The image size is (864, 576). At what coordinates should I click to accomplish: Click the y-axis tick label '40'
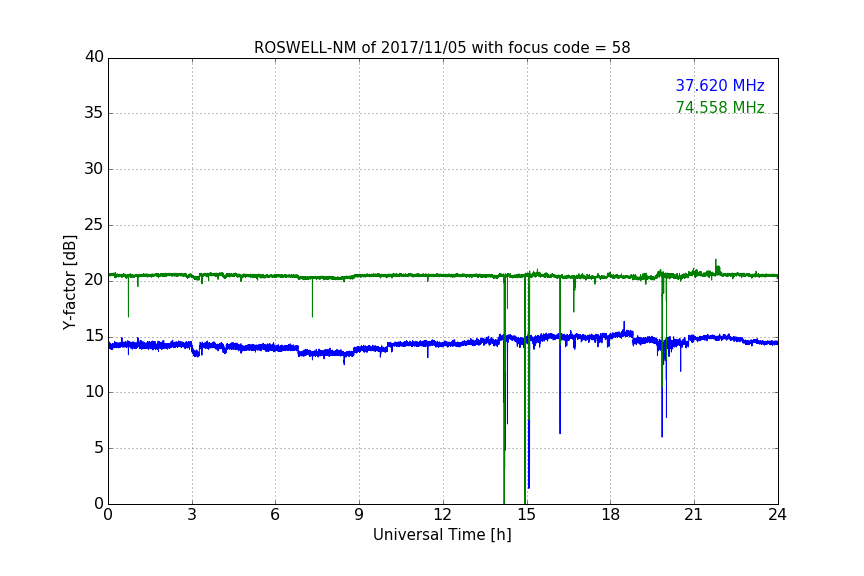94,57
